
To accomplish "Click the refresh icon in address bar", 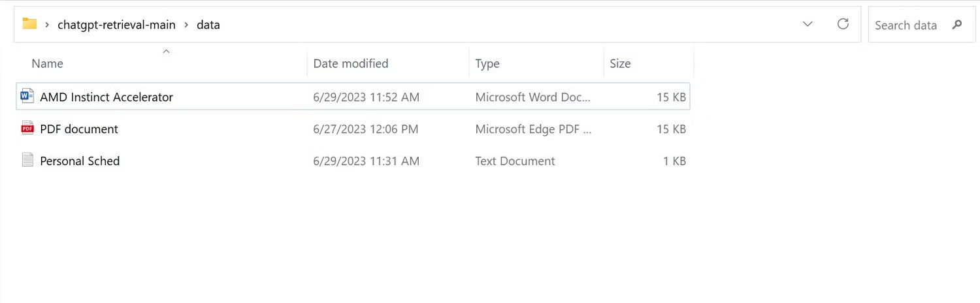I will 843,24.
